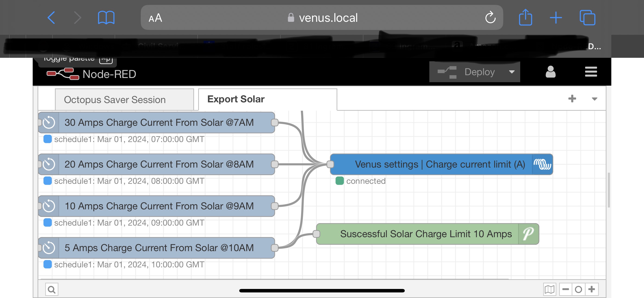
Task: Reset workspace zoom
Action: pyautogui.click(x=578, y=289)
